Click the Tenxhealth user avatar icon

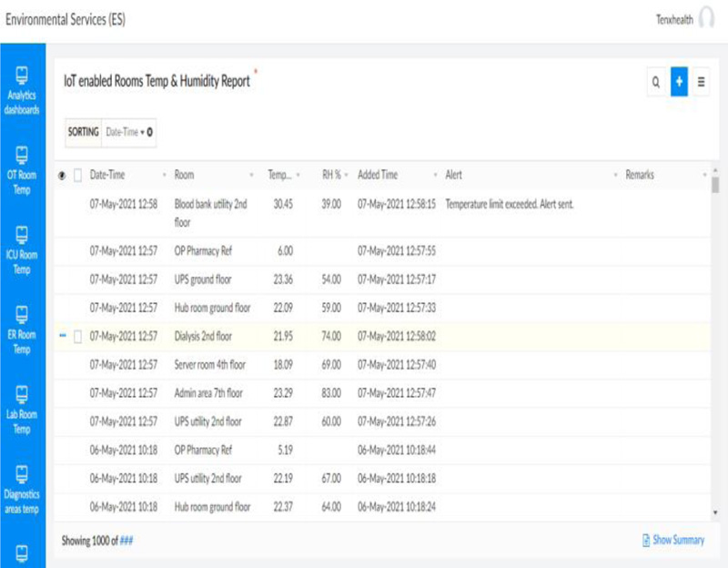(706, 20)
